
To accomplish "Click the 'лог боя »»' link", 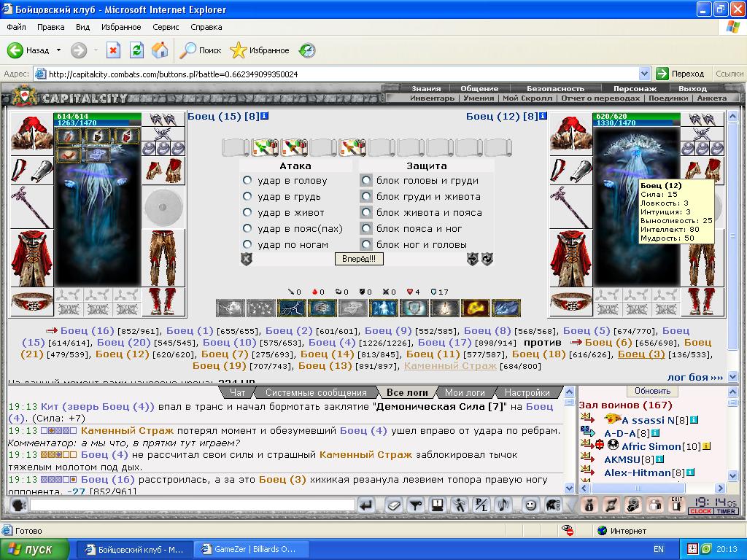I will [x=694, y=377].
